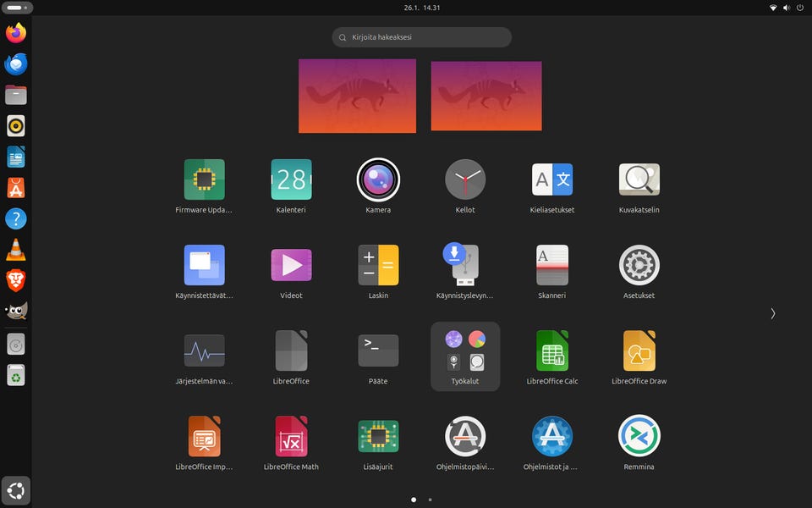Open the Työkalut app folder
Screen dimensions: 812x508
coord(465,356)
